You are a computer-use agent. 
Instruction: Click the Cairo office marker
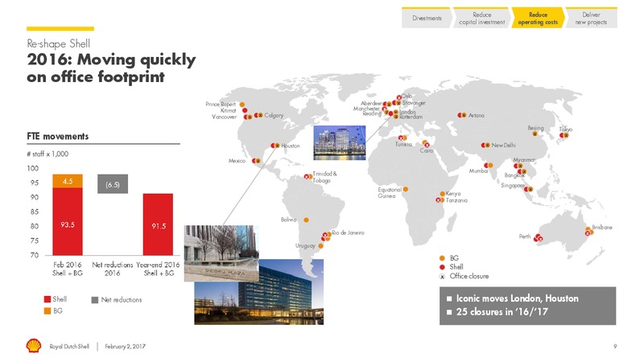tap(426, 144)
